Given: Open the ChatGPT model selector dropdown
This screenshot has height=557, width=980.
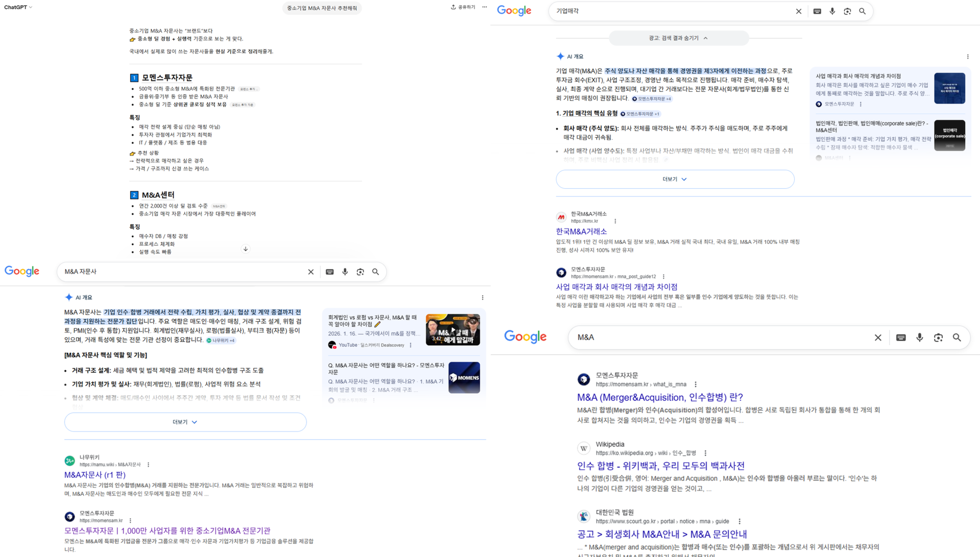Looking at the screenshot, I should [x=17, y=7].
